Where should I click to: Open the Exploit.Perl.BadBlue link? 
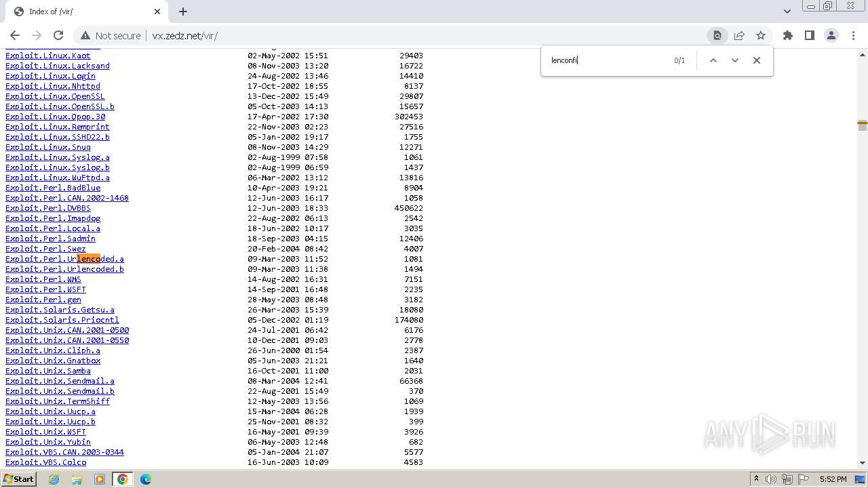click(x=53, y=188)
